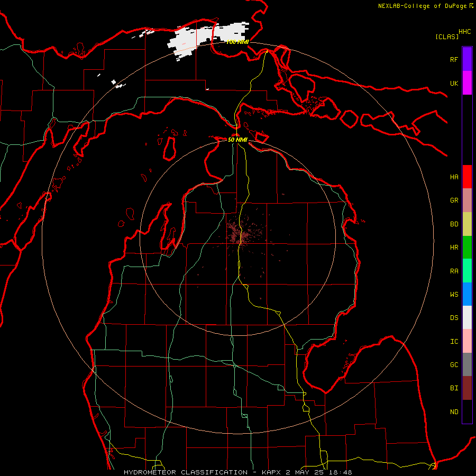The image size is (476, 476).
Task: Click the "18:48" timestamp text
Action: click(342, 472)
